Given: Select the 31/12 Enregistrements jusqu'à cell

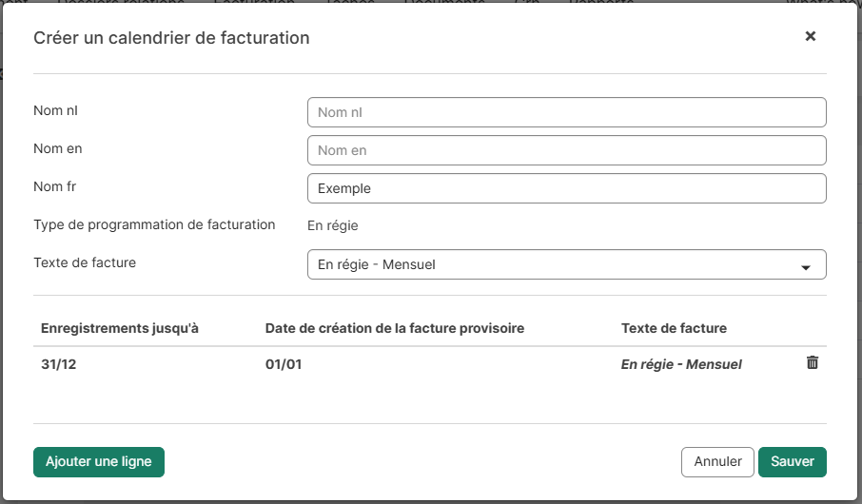Looking at the screenshot, I should 59,363.
